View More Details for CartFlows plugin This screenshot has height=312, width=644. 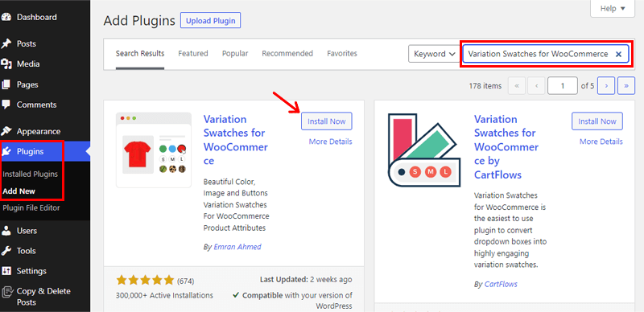point(601,142)
